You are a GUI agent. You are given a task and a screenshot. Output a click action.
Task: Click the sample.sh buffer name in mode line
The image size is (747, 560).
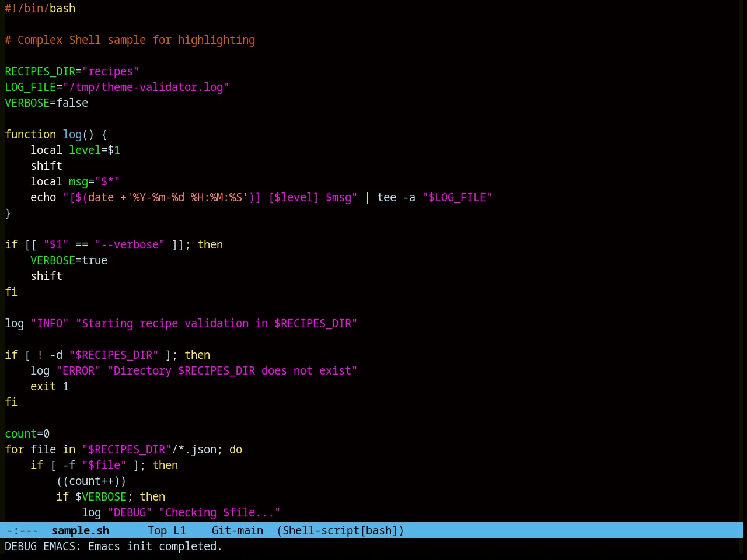click(80, 530)
